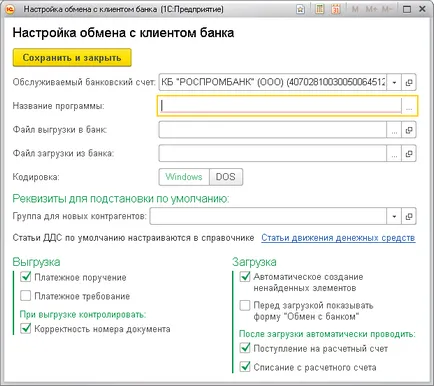Screen dimensions: 434x386
Task: Toggle Корректность номера документа checkbox
Action: coord(26,328)
